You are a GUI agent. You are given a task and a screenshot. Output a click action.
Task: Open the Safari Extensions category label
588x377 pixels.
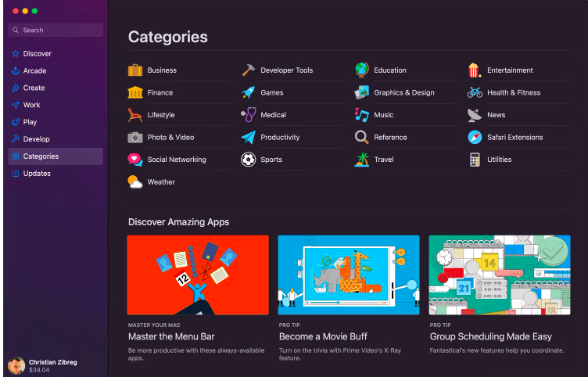click(x=515, y=138)
